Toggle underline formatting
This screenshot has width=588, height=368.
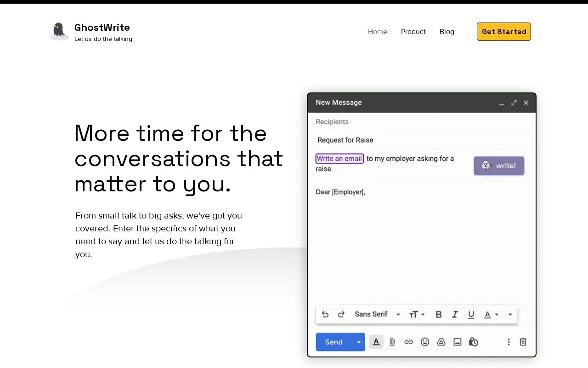tap(471, 315)
